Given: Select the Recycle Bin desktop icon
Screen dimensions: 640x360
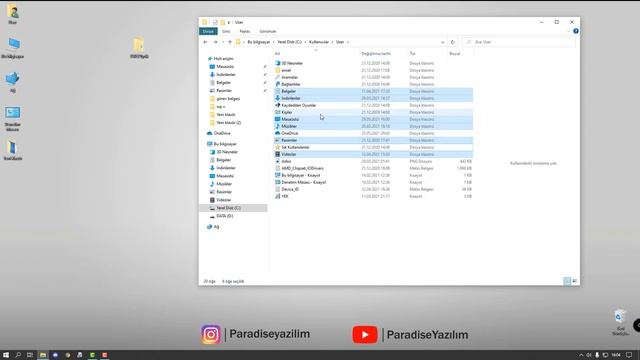Looking at the screenshot, I should (620, 322).
